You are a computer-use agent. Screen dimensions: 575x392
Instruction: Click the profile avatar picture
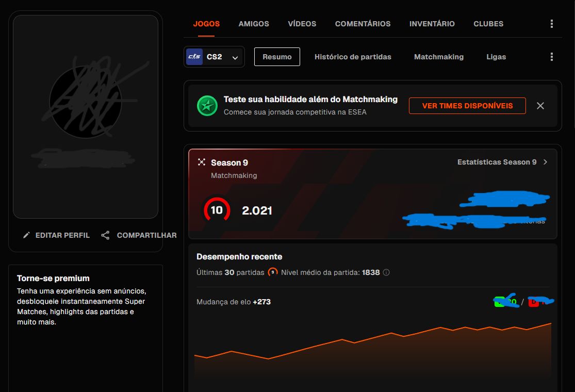coord(86,102)
